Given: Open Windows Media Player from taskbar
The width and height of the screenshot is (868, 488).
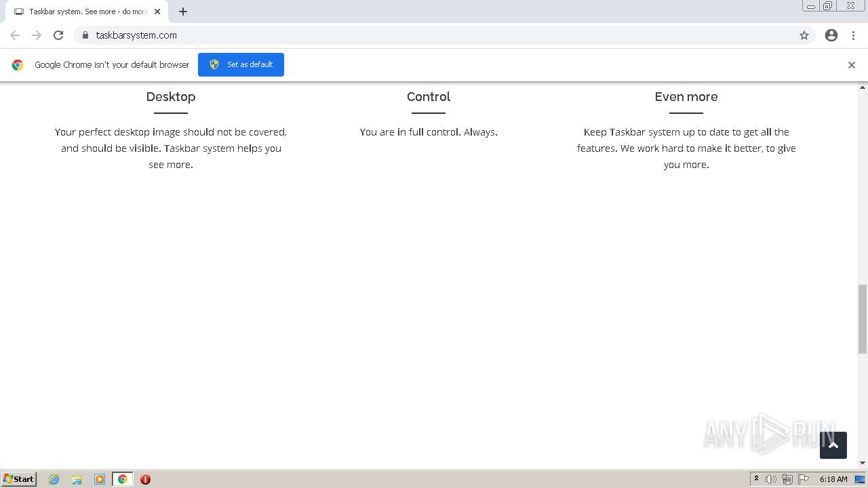Looking at the screenshot, I should click(x=100, y=479).
